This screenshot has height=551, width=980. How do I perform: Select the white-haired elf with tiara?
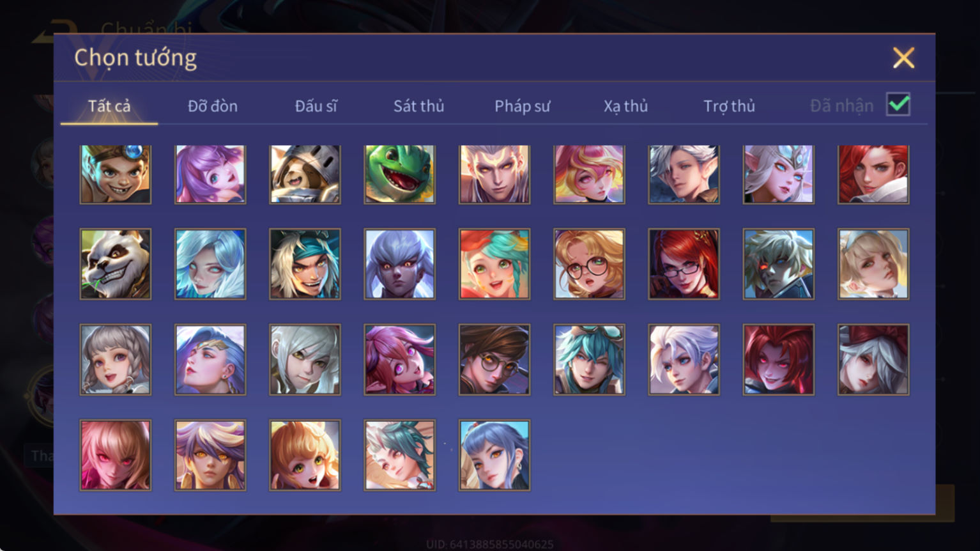[779, 175]
